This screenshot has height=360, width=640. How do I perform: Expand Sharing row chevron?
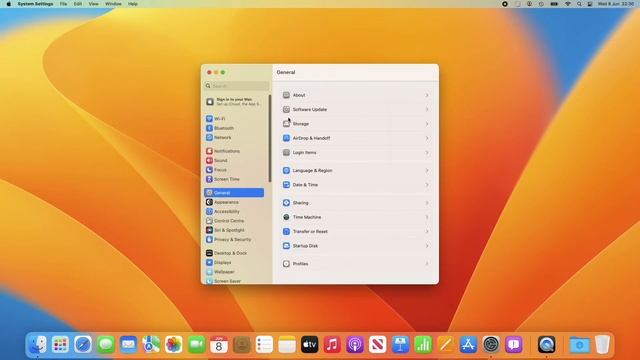427,203
